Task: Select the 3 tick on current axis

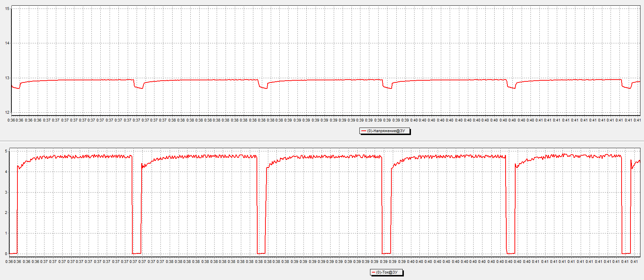Action: click(x=6, y=192)
